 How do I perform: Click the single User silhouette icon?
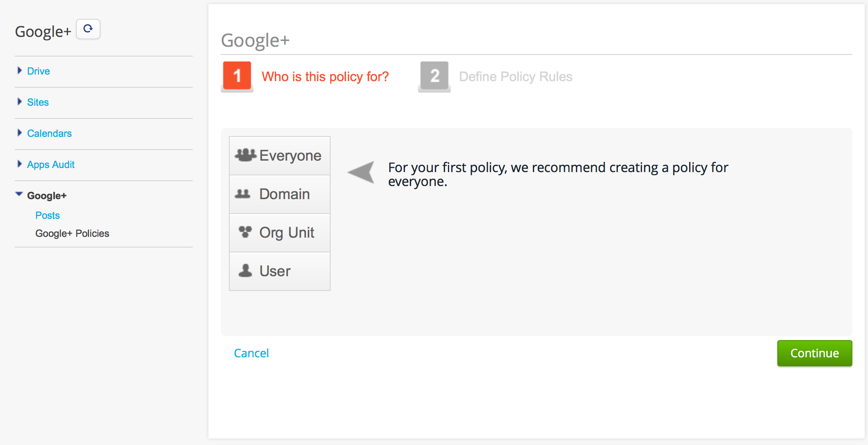pyautogui.click(x=245, y=270)
